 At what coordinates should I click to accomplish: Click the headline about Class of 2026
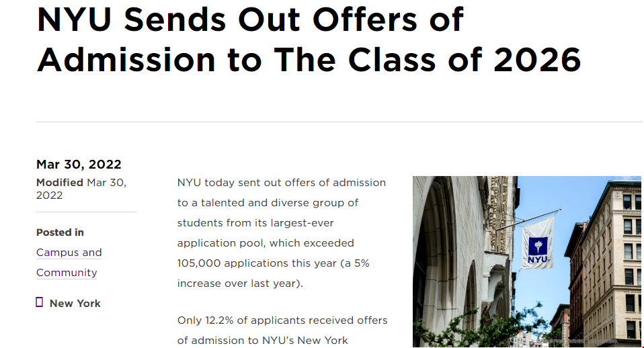click(309, 39)
